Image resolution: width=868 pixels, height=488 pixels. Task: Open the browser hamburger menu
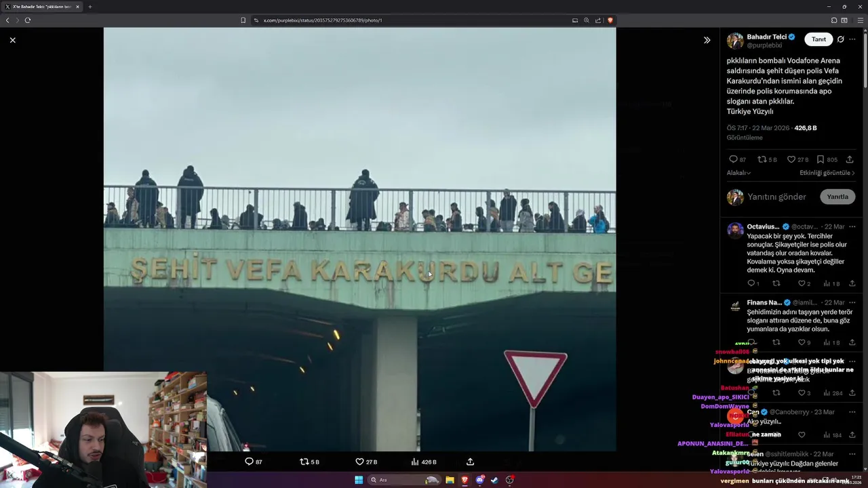pyautogui.click(x=860, y=20)
